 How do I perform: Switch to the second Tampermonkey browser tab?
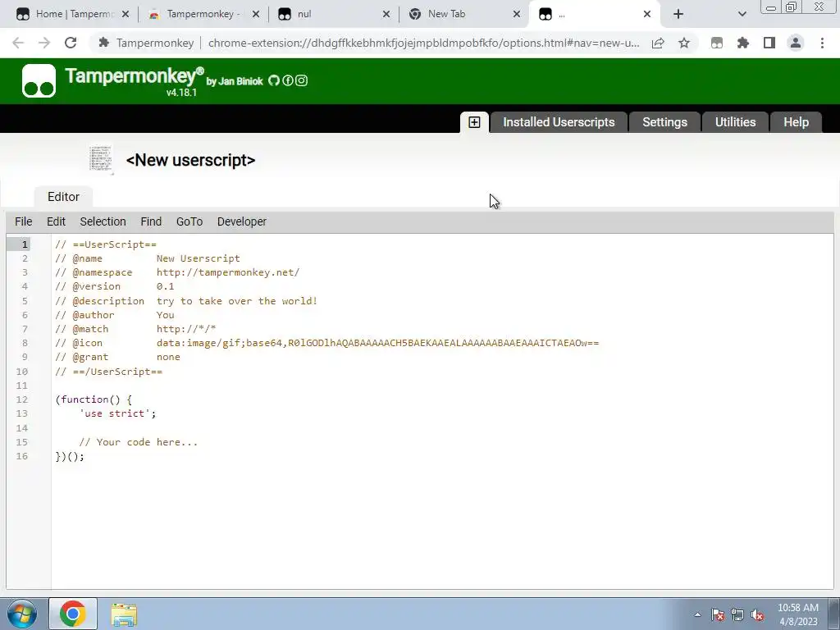click(203, 14)
